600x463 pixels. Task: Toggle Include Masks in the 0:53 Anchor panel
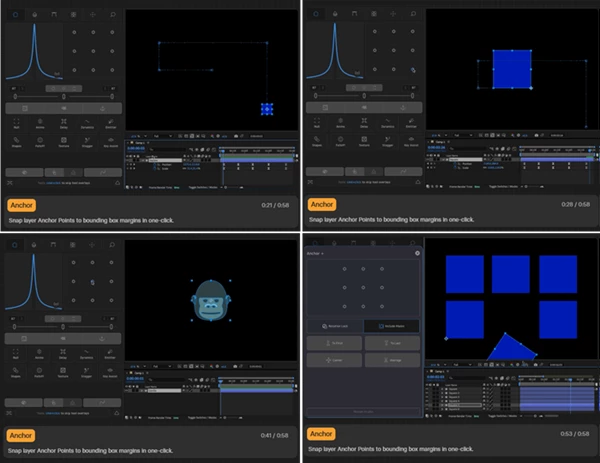pos(391,326)
